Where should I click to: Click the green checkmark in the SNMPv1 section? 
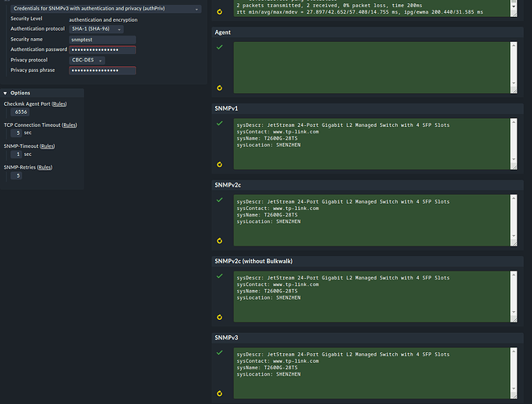pyautogui.click(x=219, y=124)
